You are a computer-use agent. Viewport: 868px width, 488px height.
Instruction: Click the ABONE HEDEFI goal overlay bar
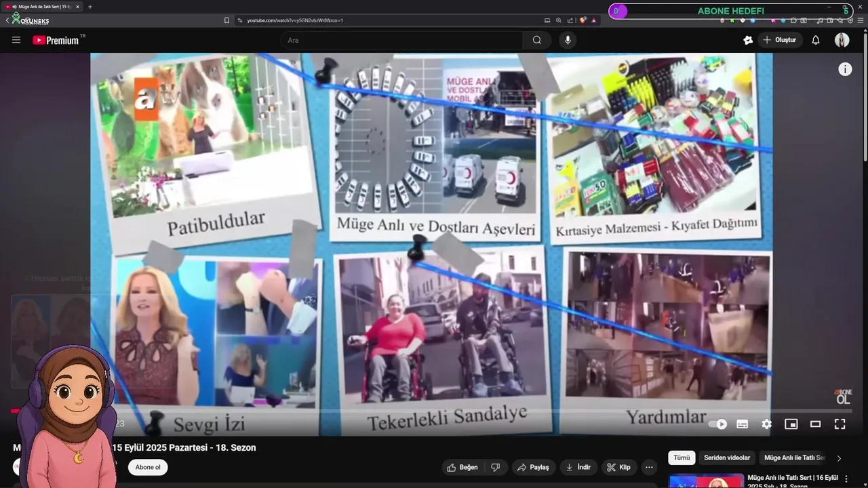pos(731,11)
